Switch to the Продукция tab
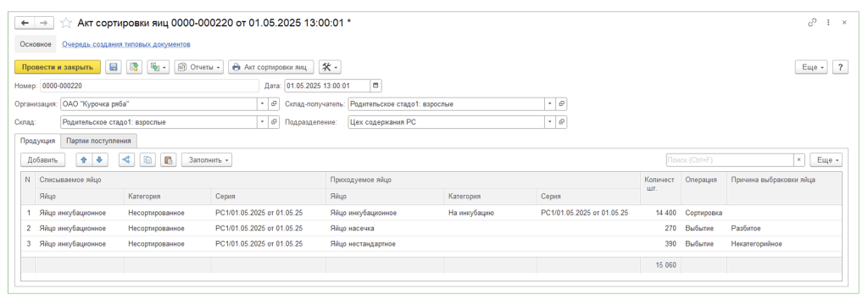 [x=37, y=141]
